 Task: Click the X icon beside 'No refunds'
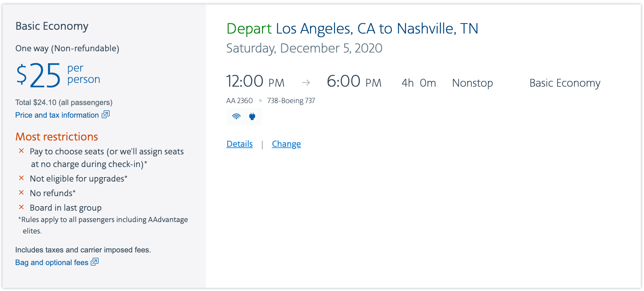pyautogui.click(x=21, y=193)
